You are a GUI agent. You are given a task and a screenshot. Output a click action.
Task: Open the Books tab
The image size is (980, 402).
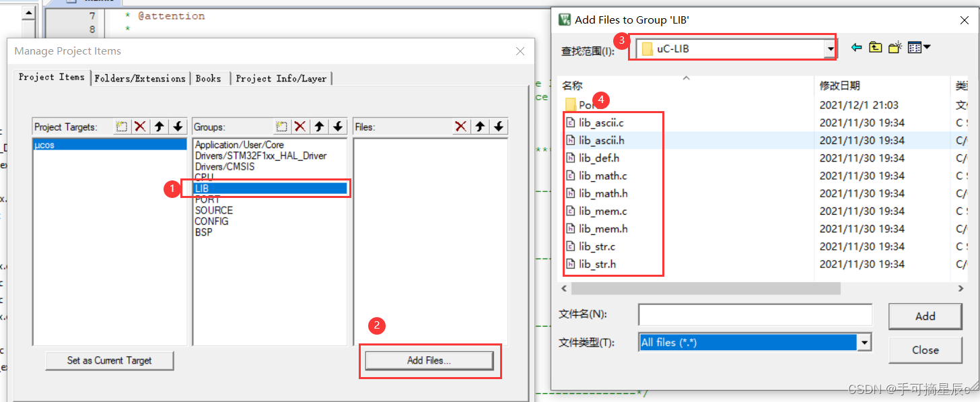pos(209,78)
